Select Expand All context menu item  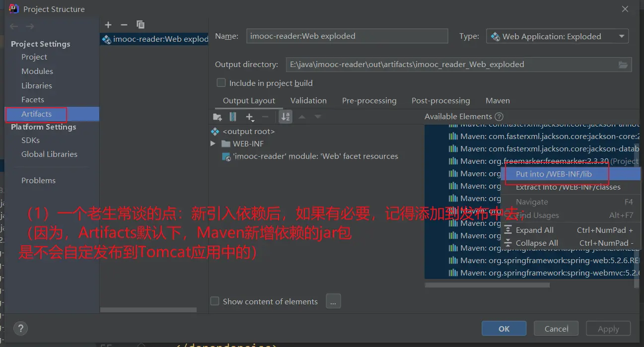coord(571,230)
